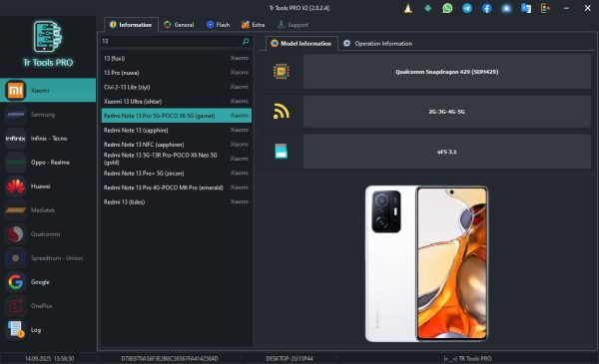The image size is (599, 364).
Task: Open Spreadtrum - Unisoc section
Action: click(48, 258)
